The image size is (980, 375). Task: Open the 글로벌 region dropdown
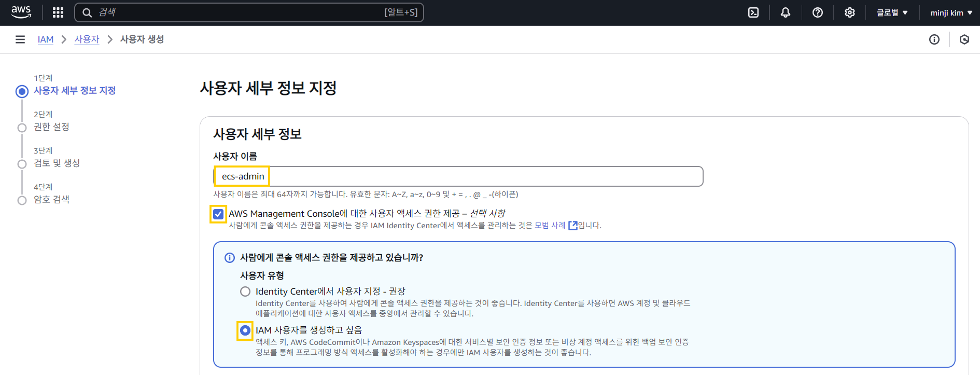892,12
